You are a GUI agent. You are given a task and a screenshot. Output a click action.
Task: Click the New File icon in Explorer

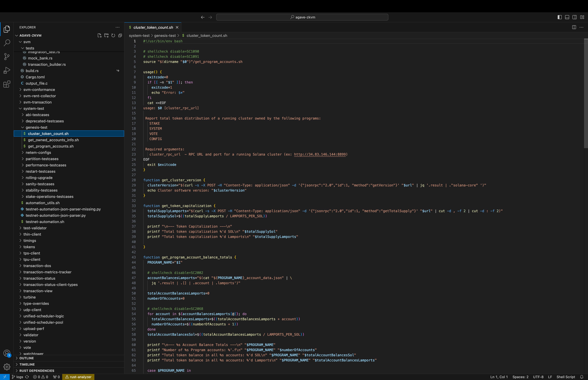click(x=99, y=35)
